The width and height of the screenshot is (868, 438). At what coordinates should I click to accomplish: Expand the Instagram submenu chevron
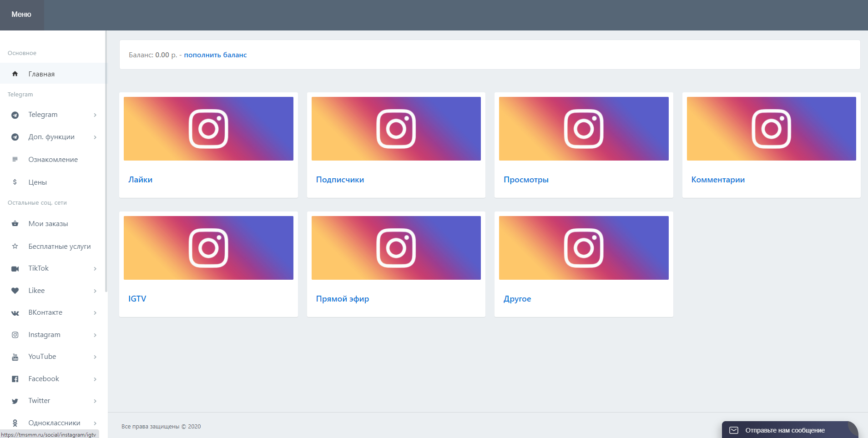point(95,335)
